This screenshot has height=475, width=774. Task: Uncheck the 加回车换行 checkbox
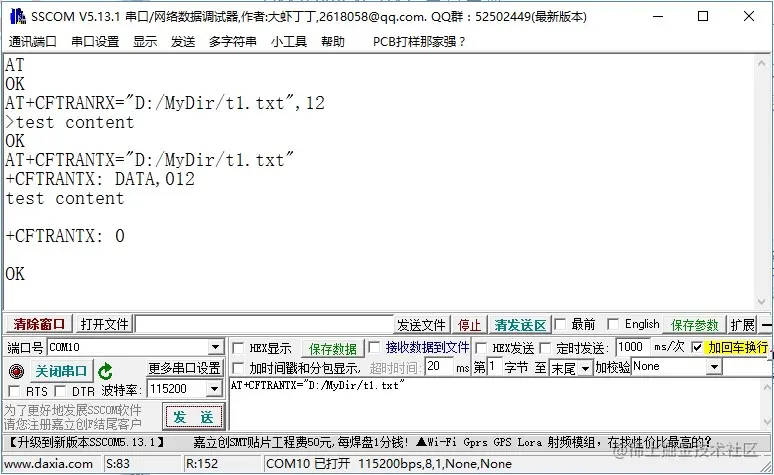click(697, 347)
